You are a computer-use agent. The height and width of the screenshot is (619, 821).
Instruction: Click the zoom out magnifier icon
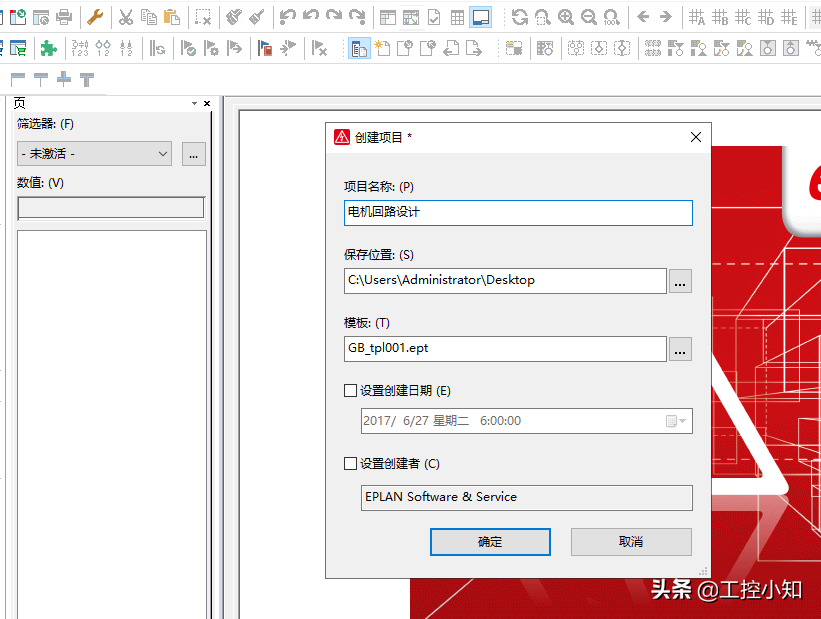[x=589, y=17]
